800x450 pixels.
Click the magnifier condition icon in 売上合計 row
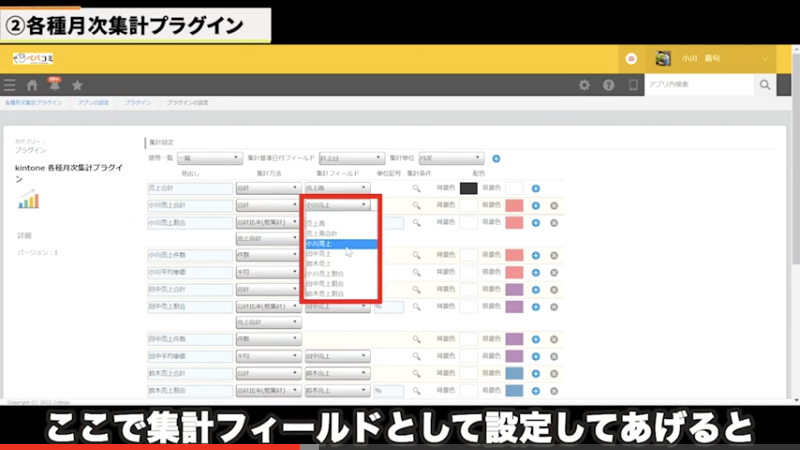(x=417, y=188)
